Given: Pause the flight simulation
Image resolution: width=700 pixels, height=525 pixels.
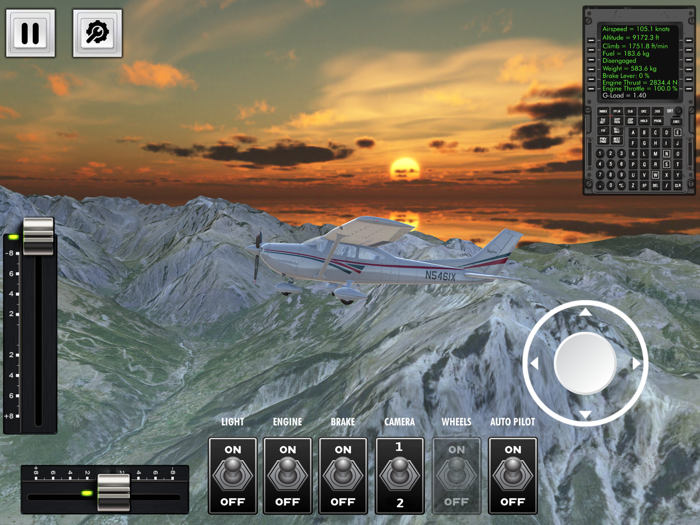Looking at the screenshot, I should pyautogui.click(x=30, y=33).
